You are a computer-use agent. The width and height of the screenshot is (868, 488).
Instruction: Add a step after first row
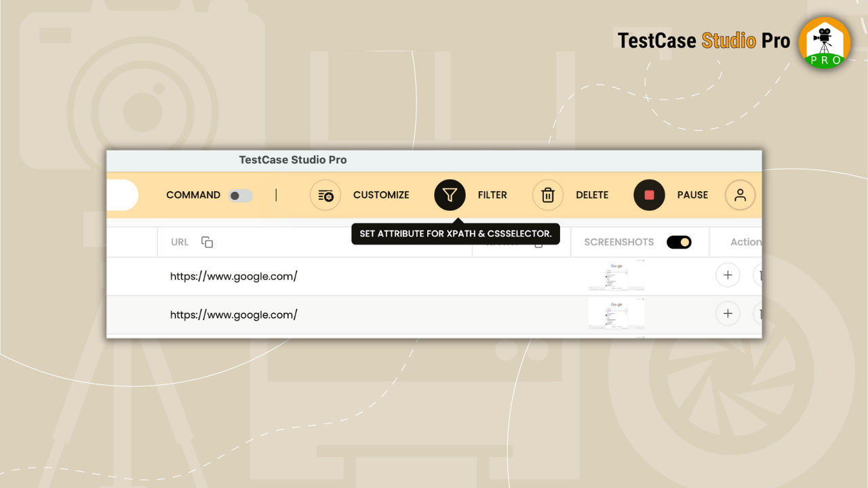pos(728,275)
